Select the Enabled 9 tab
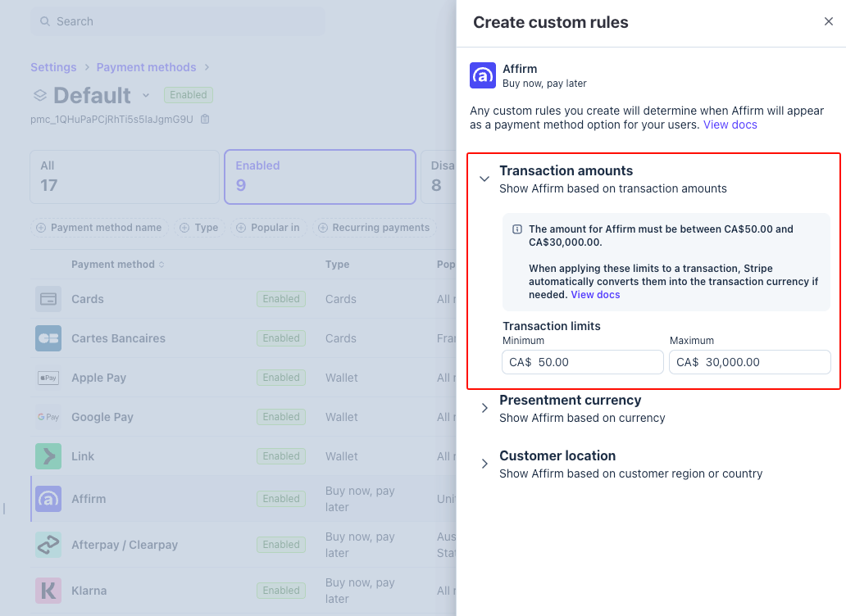This screenshot has width=846, height=616. coord(320,176)
